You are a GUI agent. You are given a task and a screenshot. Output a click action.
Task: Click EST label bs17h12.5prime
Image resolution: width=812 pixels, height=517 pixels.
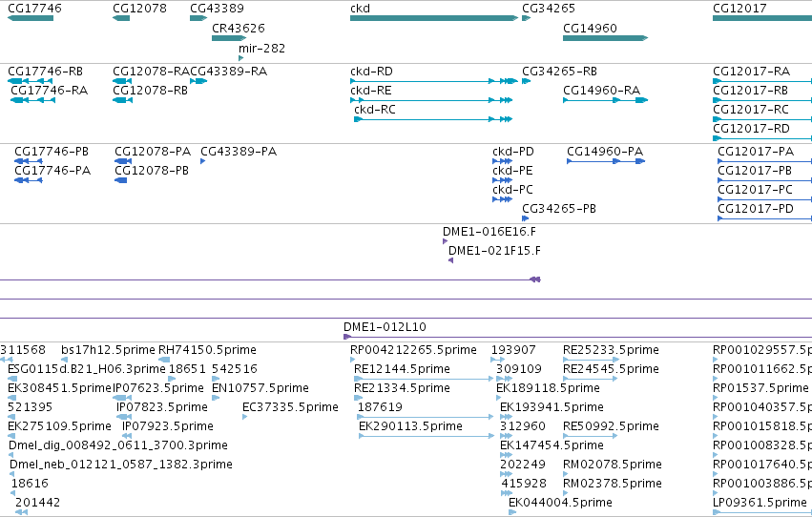(108, 350)
